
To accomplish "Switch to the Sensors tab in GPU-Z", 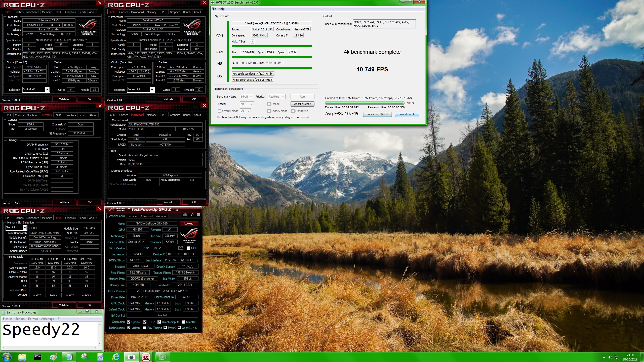I will [132, 216].
